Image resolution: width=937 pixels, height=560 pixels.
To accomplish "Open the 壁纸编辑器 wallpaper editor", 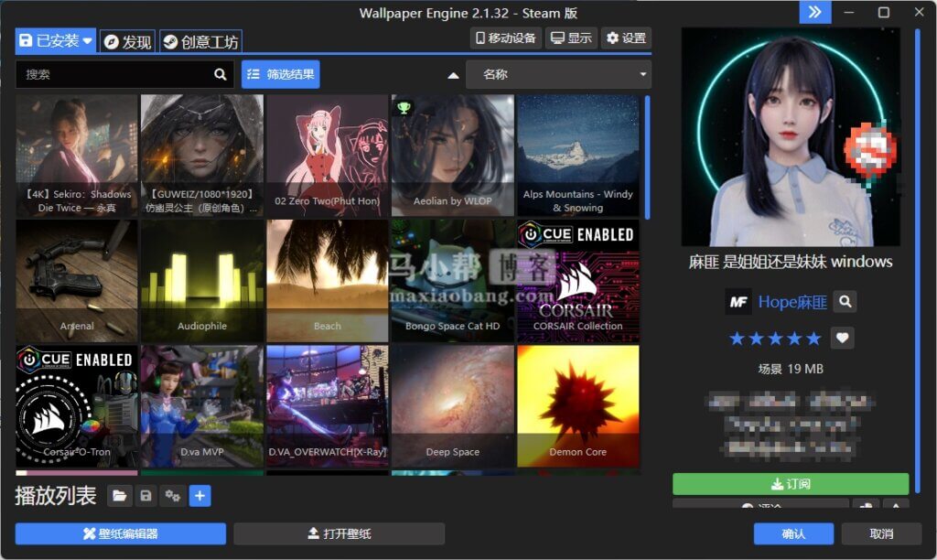I will click(x=121, y=533).
